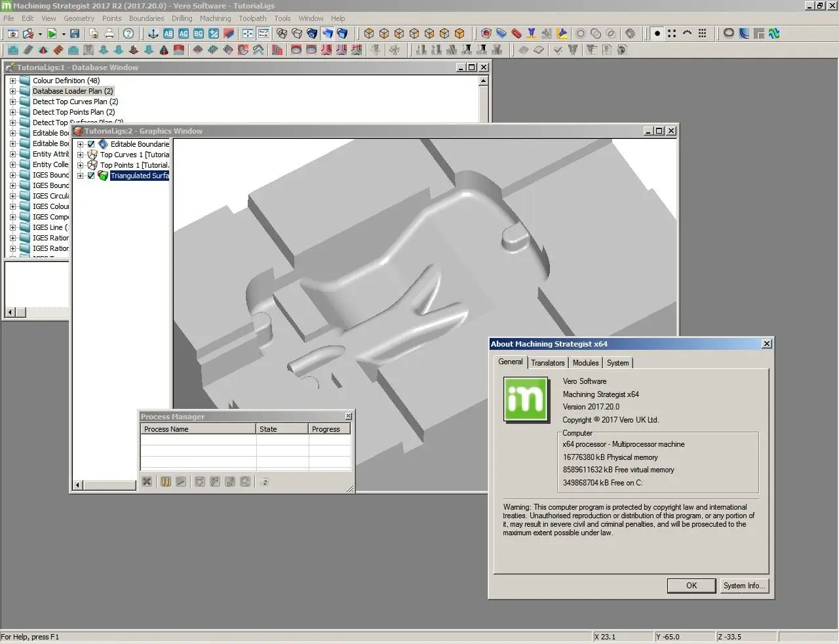Open the Toolpath menu

pyautogui.click(x=252, y=18)
